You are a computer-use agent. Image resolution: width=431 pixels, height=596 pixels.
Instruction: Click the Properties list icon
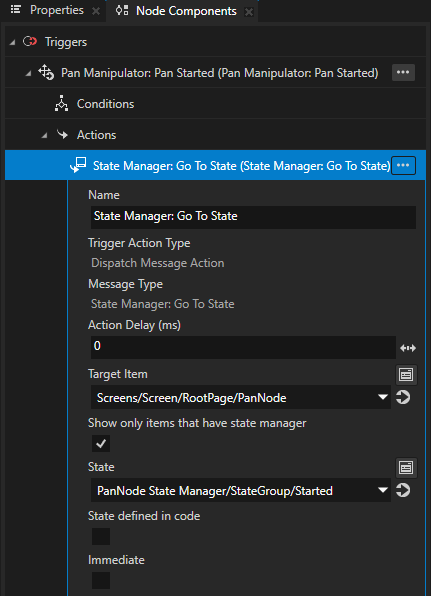(16, 10)
